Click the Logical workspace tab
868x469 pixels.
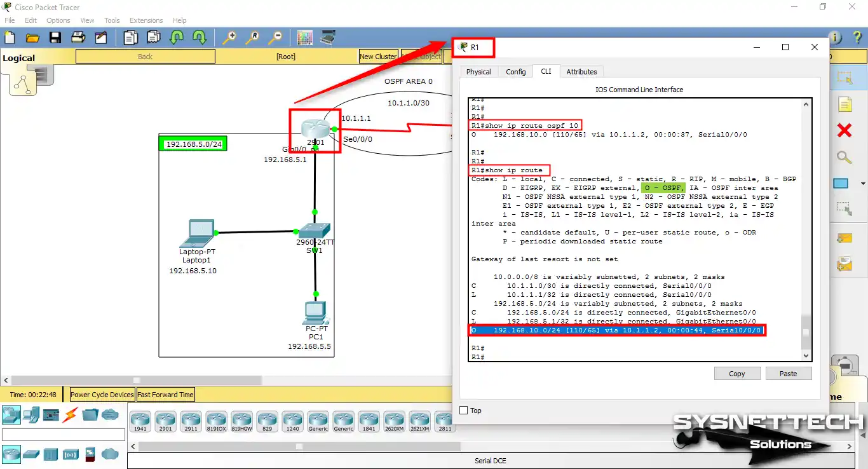pyautogui.click(x=19, y=58)
